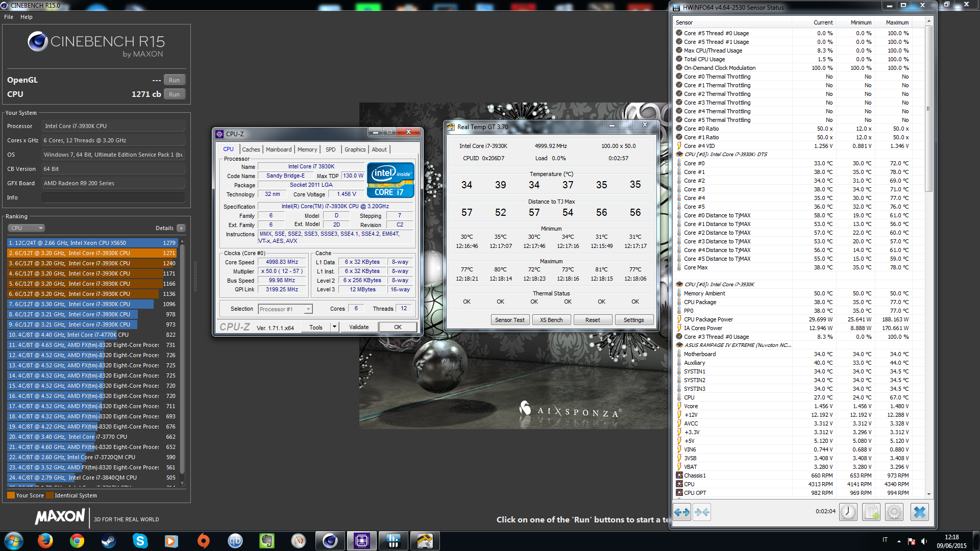
Task: Select ranking row '4C/8T @ 4.40 GHz, Intel Core i7-4770K'
Action: [92, 335]
